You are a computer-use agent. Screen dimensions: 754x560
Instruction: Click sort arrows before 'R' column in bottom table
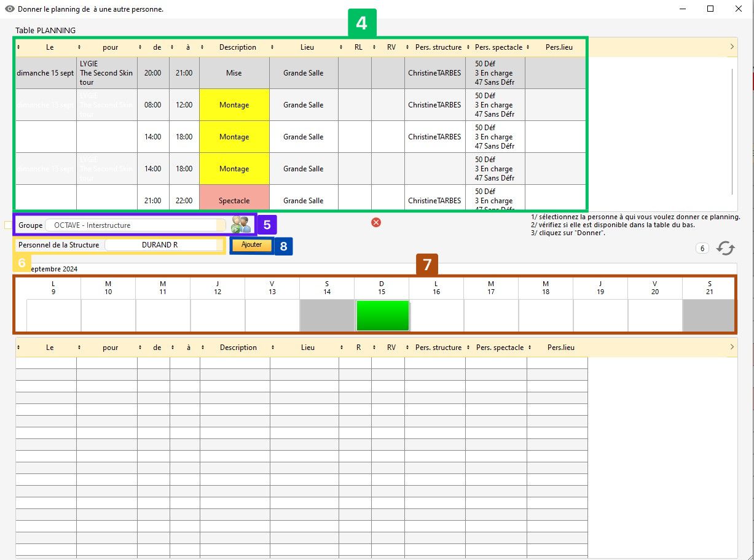(x=342, y=348)
